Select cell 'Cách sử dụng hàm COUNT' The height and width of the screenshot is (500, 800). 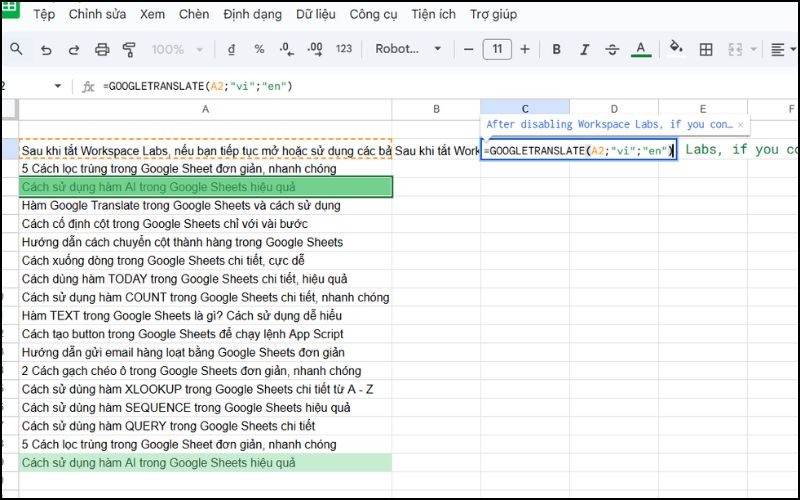click(206, 297)
